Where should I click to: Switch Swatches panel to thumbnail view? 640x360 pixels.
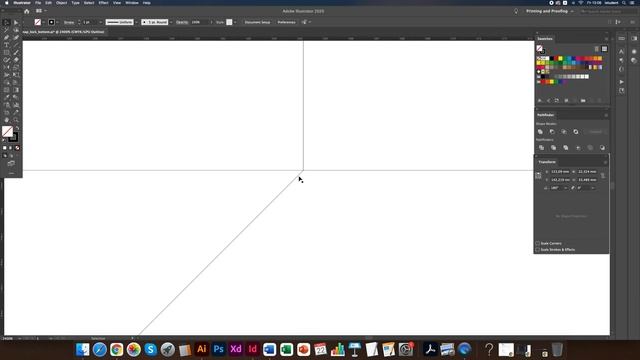[604, 49]
